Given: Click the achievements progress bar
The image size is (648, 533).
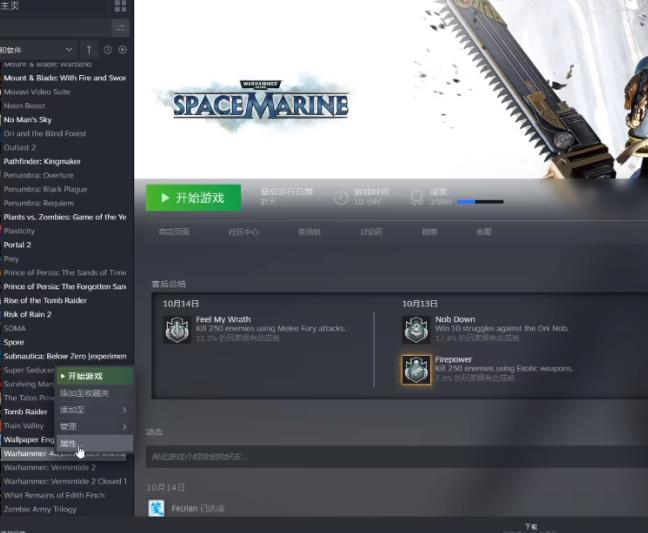Looking at the screenshot, I should (x=480, y=202).
